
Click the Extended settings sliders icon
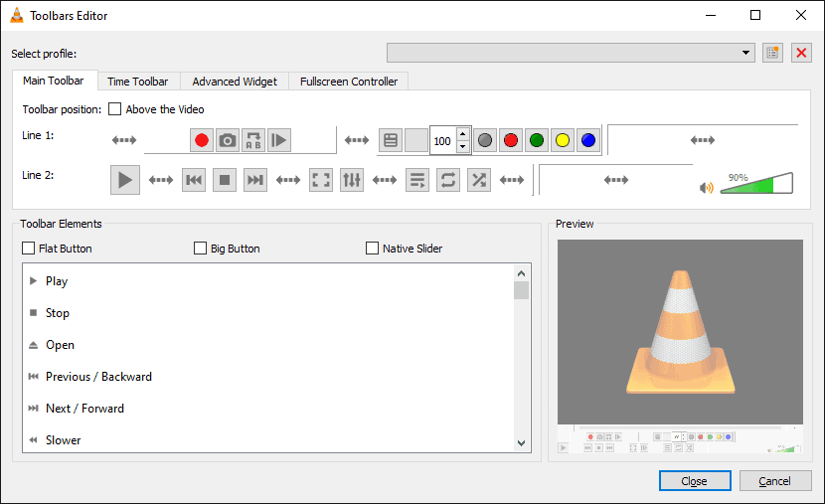point(352,180)
